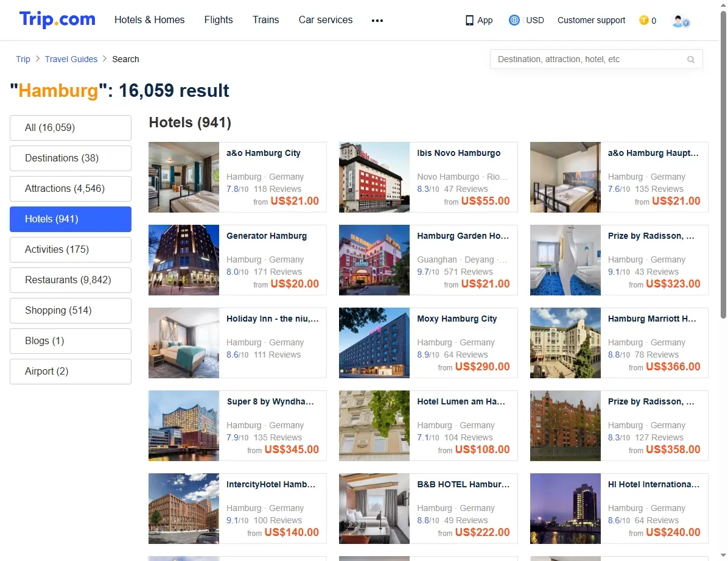728x561 pixels.
Task: Open B&B HOTEL Hambur... photo
Action: [374, 509]
